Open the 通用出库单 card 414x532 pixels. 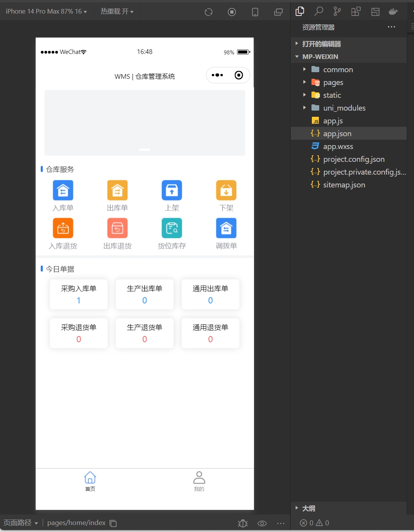point(210,295)
